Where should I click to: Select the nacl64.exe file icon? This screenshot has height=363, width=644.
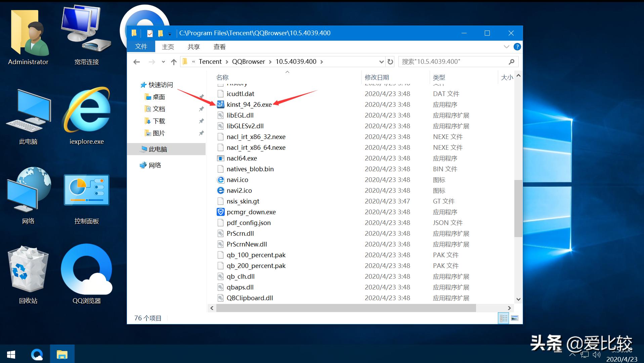coord(220,158)
